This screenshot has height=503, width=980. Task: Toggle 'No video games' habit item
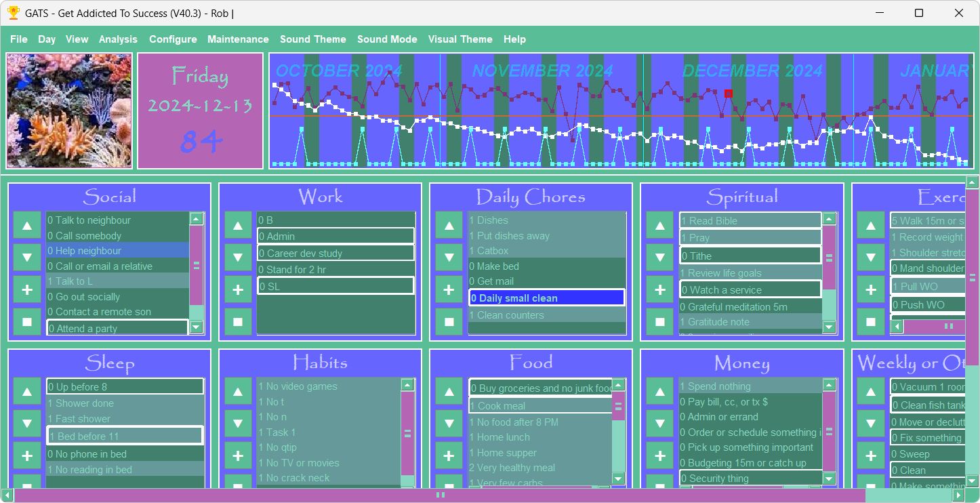[x=328, y=386]
